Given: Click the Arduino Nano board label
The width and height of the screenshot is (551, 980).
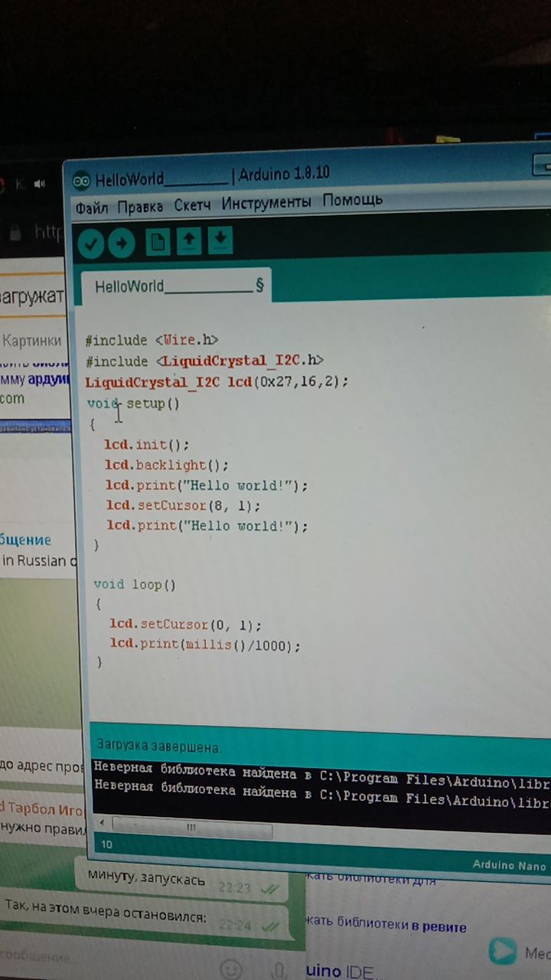Looking at the screenshot, I should [510, 865].
